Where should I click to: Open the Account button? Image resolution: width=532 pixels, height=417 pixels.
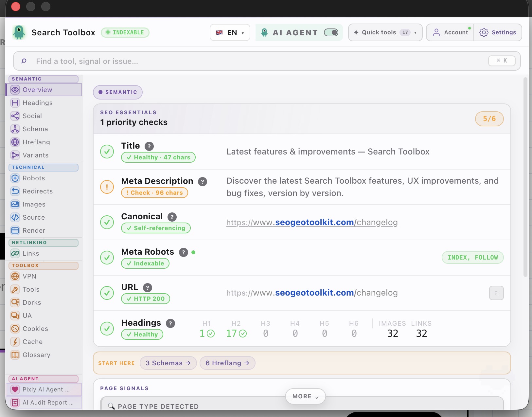[450, 32]
